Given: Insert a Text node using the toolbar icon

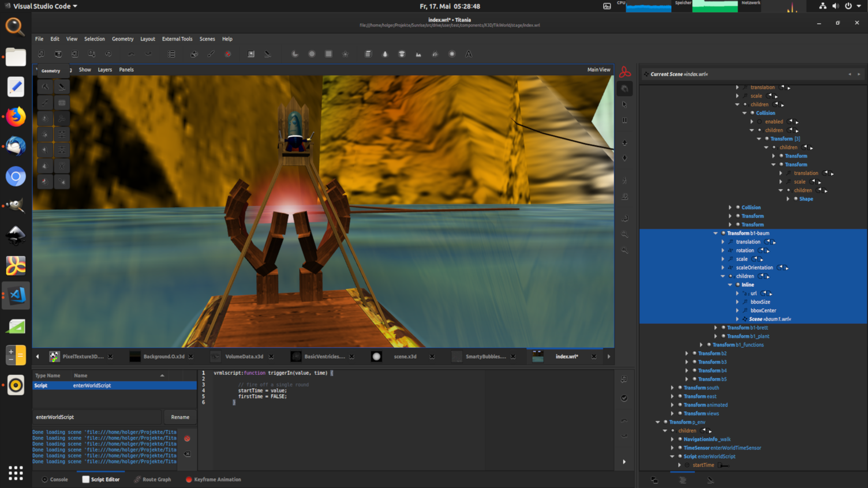Looking at the screenshot, I should coord(469,54).
